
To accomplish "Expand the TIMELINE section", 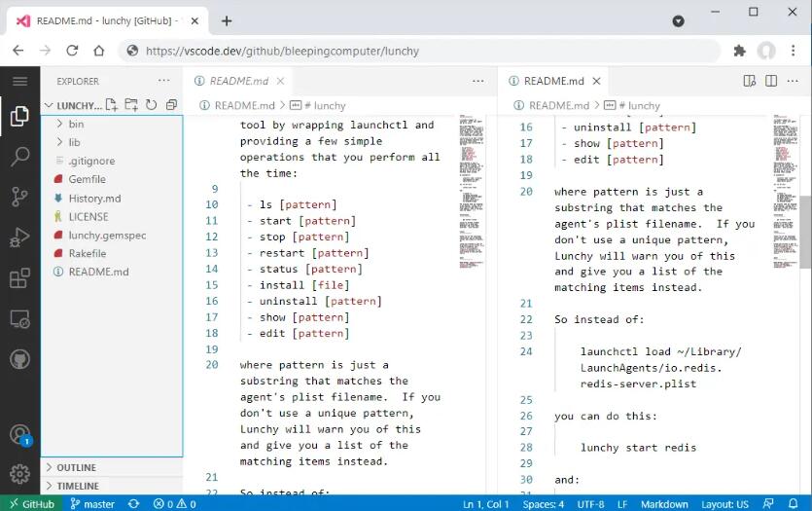I will tap(111, 486).
